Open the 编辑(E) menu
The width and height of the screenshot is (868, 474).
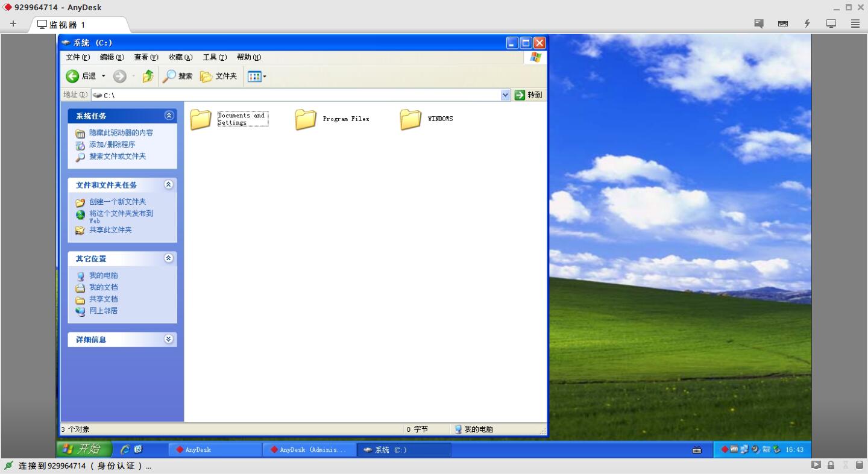[112, 57]
